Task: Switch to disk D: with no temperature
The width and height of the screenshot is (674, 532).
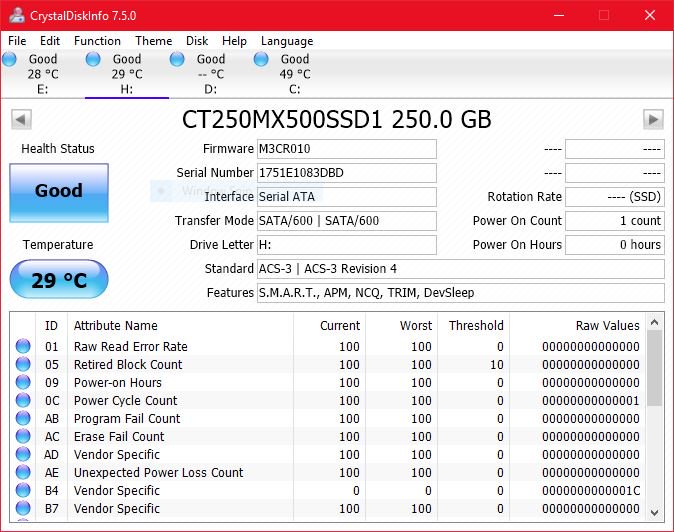Action: pos(211,74)
